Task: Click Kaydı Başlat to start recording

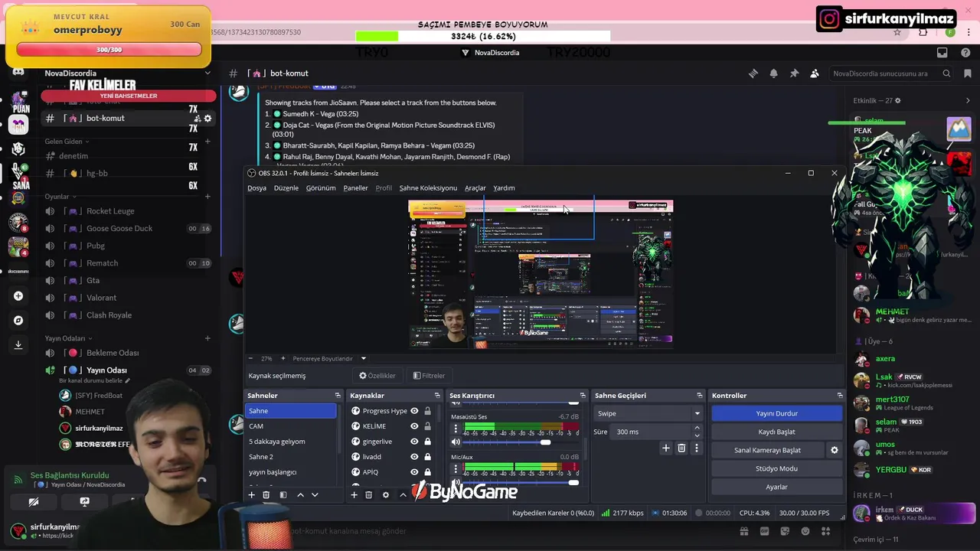Action: [x=777, y=432]
